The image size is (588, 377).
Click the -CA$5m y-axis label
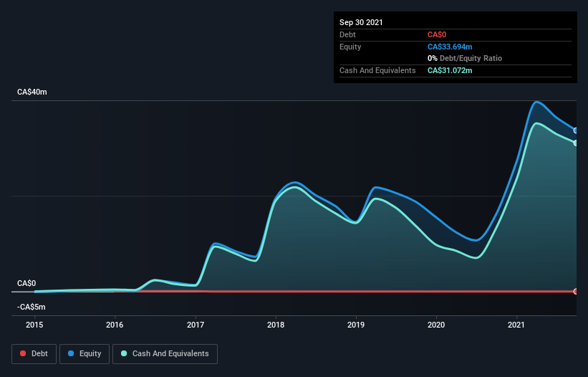[x=32, y=307]
